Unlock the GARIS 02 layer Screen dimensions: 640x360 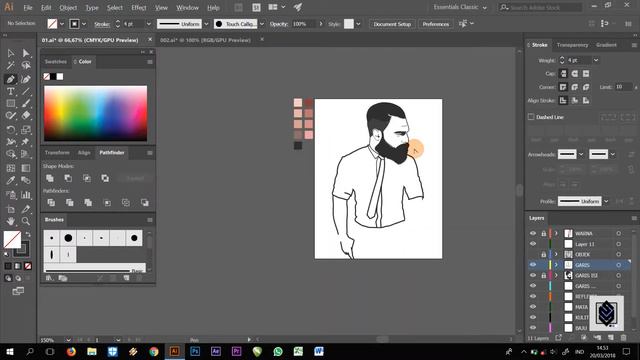point(543,276)
